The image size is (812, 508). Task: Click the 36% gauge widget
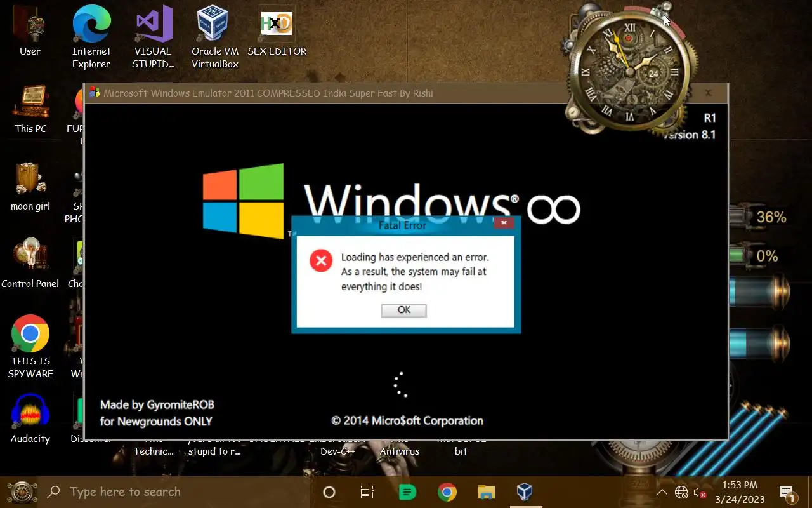pyautogui.click(x=758, y=218)
